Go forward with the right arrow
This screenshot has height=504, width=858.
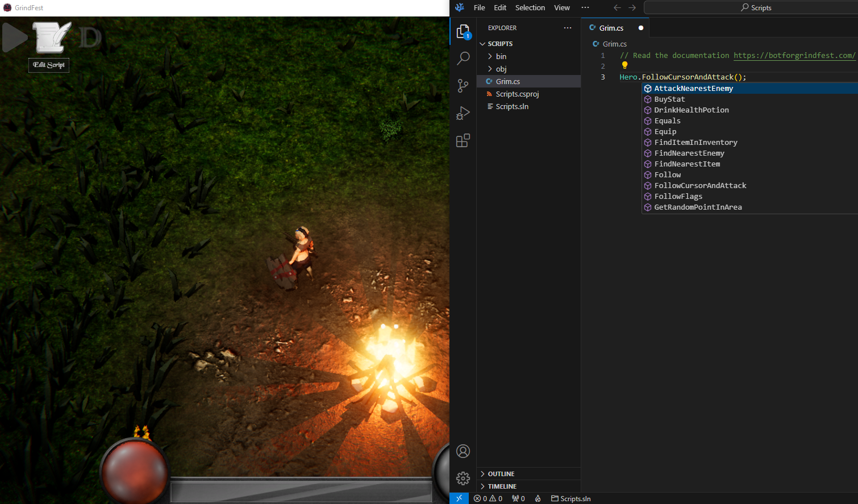[x=632, y=7]
